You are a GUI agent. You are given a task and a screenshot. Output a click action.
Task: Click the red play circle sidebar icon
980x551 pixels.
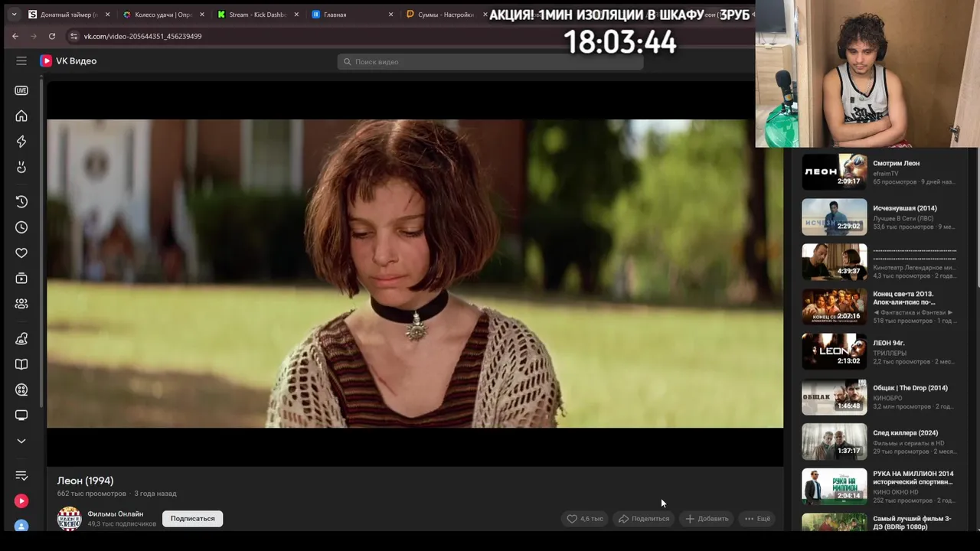click(21, 500)
